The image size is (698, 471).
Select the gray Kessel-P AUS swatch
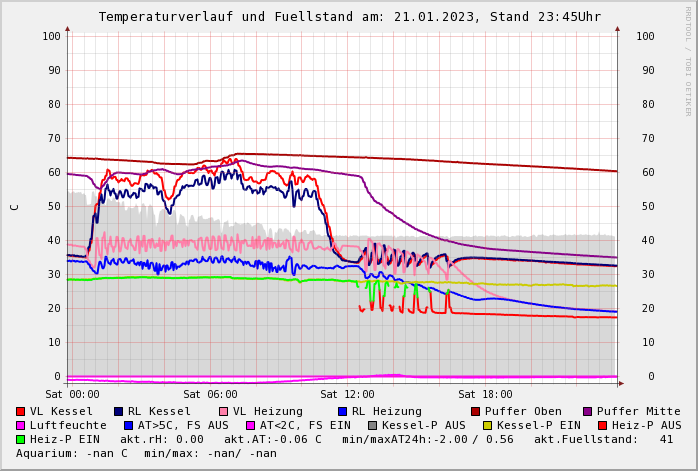pos(372,425)
